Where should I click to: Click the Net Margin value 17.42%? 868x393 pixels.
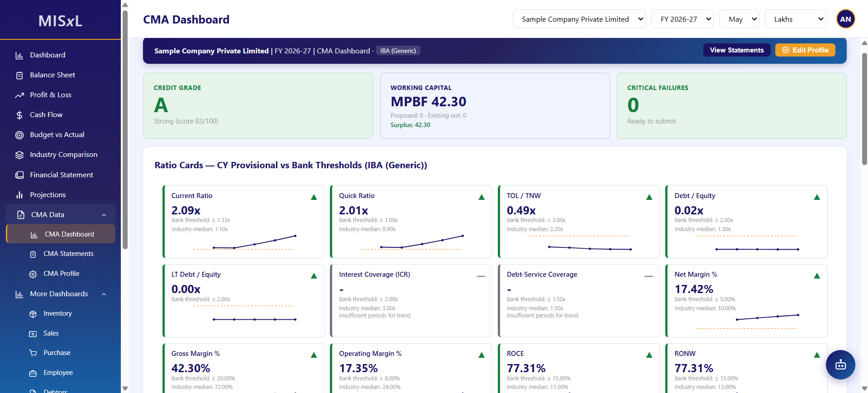coord(694,289)
